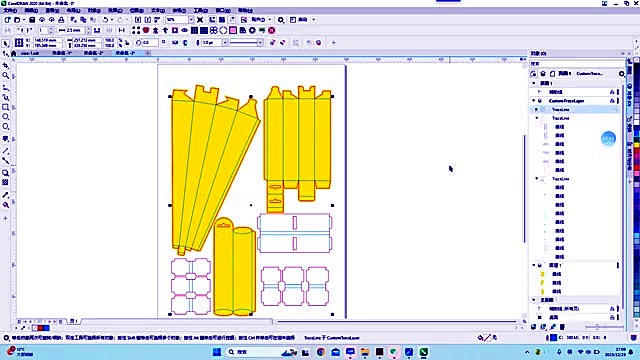Click the Save disk icon
The height and width of the screenshot is (360, 640).
[x=32, y=20]
